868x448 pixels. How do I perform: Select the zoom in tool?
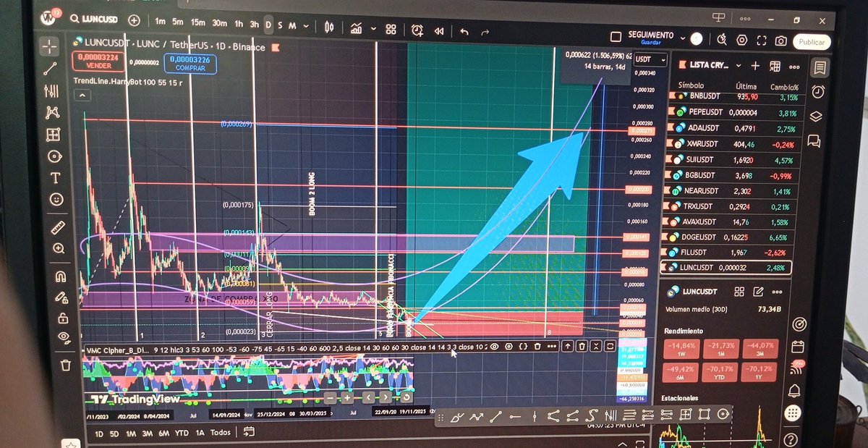click(59, 248)
